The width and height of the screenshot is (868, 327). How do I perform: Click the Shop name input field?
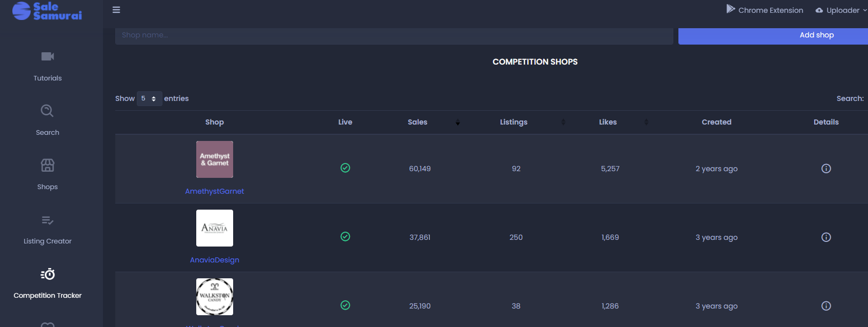pyautogui.click(x=394, y=35)
